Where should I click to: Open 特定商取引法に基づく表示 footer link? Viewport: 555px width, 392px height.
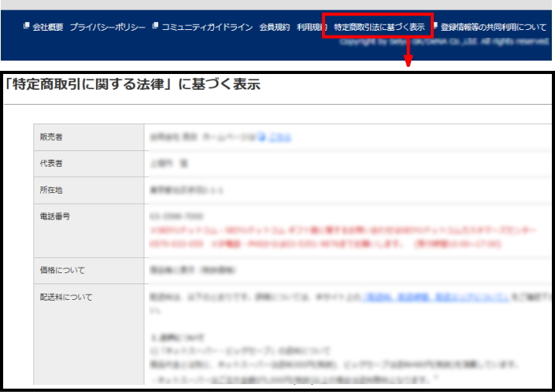(379, 28)
